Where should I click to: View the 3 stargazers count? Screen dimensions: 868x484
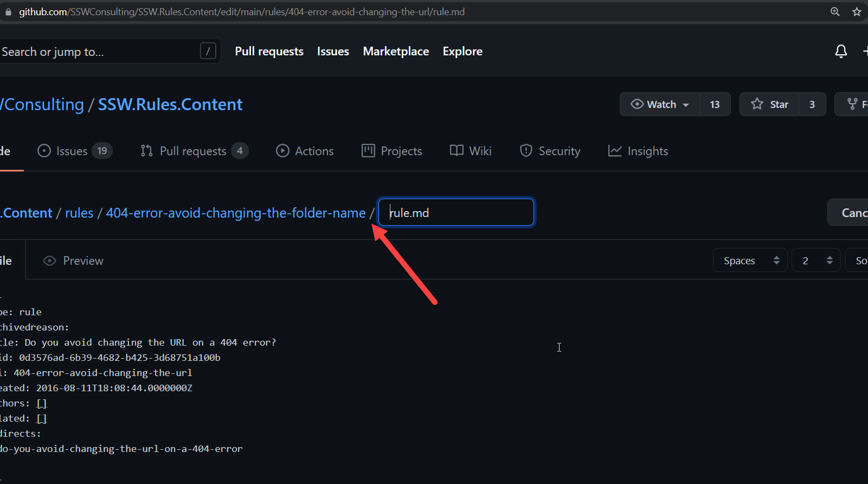point(812,104)
